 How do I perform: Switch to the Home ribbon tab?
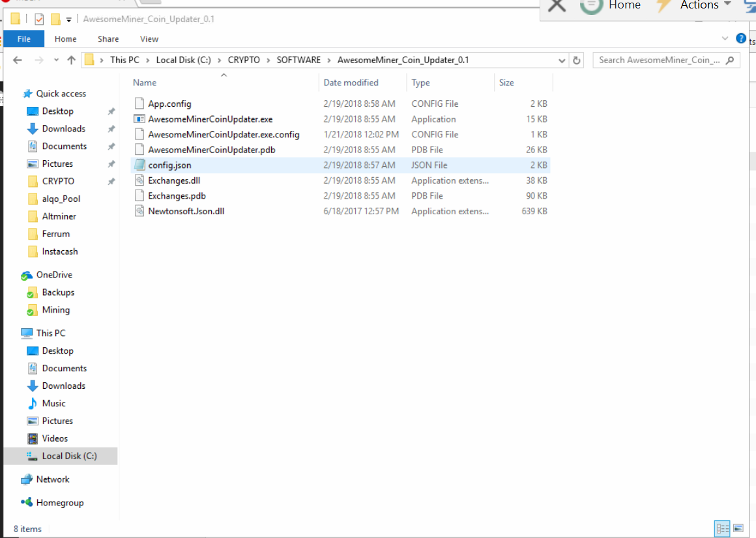click(66, 39)
